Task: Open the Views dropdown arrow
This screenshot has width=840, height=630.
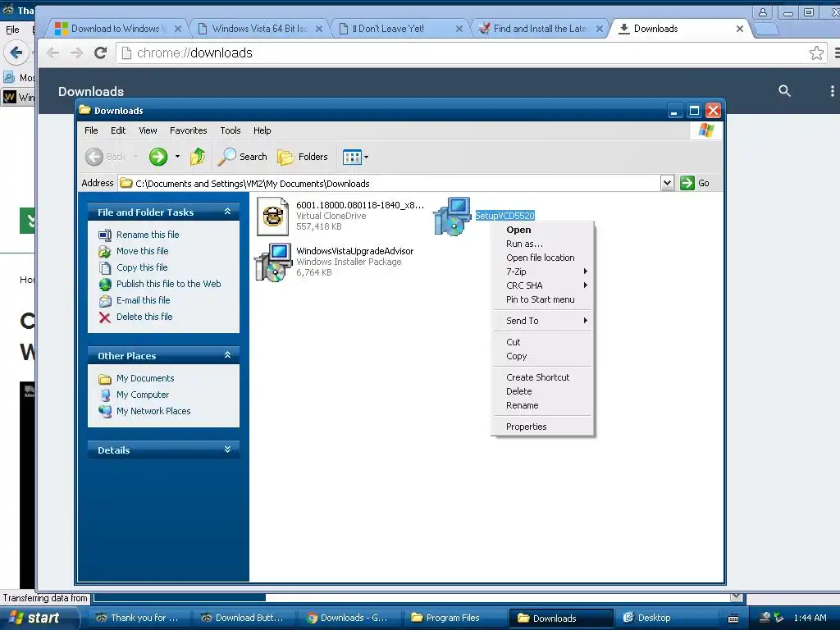Action: tap(367, 157)
